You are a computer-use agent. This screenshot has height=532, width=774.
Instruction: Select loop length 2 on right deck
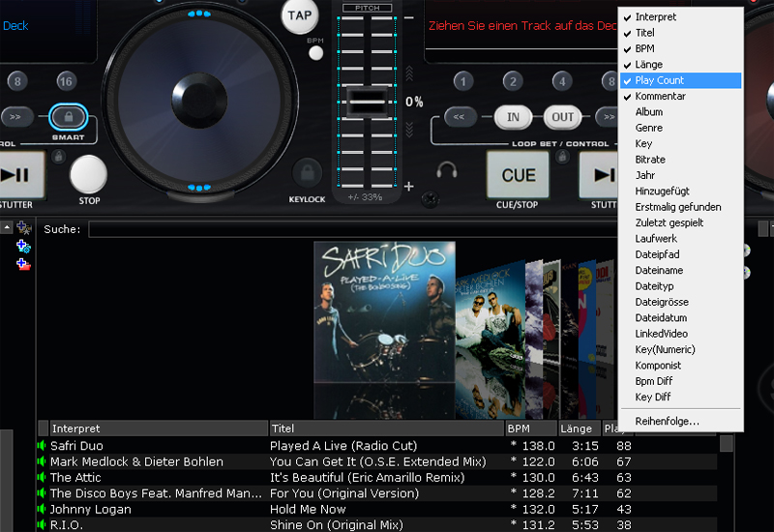[513, 81]
